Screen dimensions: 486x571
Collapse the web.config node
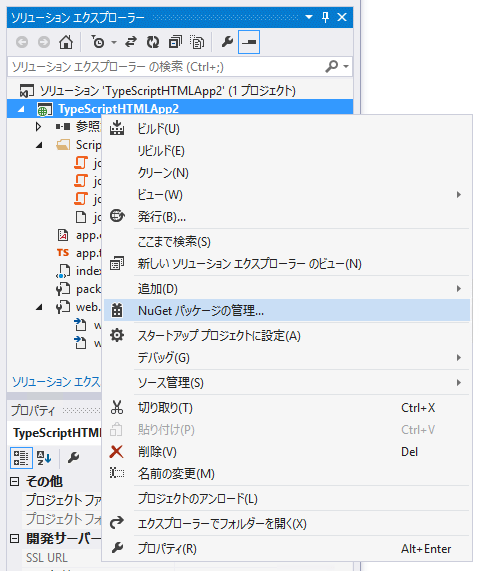(x=39, y=308)
